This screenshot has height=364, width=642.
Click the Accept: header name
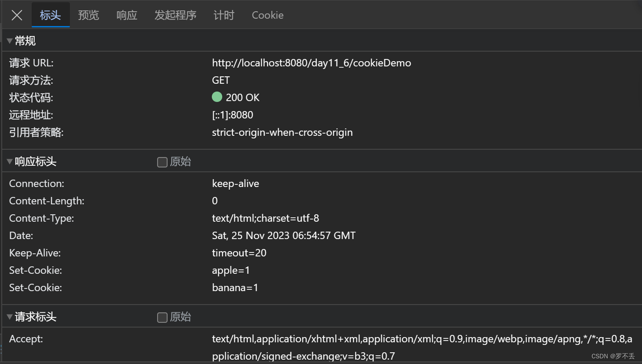pyautogui.click(x=26, y=339)
